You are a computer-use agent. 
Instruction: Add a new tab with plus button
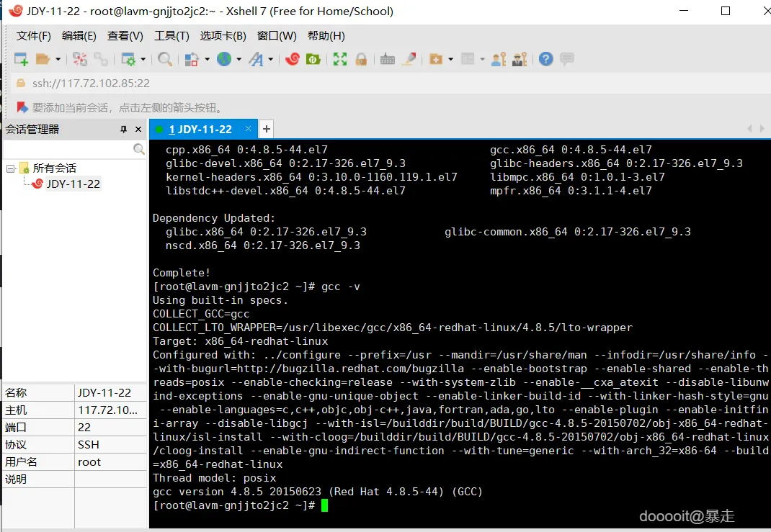point(267,129)
